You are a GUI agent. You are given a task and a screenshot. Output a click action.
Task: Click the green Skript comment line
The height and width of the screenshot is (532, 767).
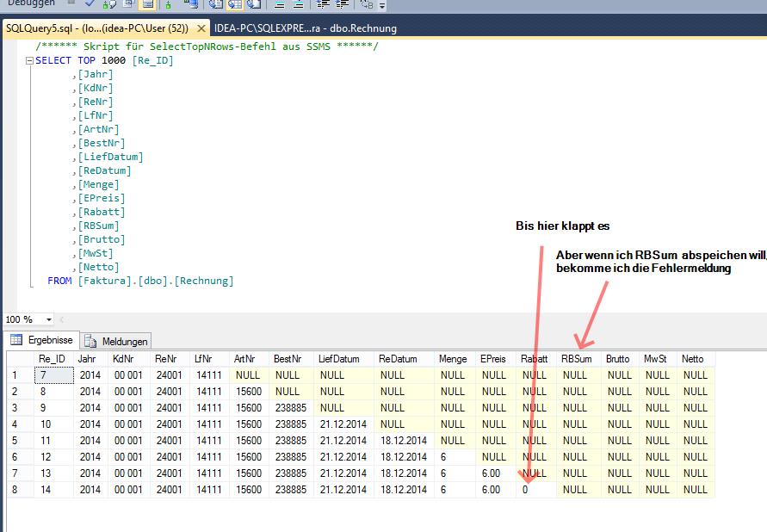[x=207, y=46]
